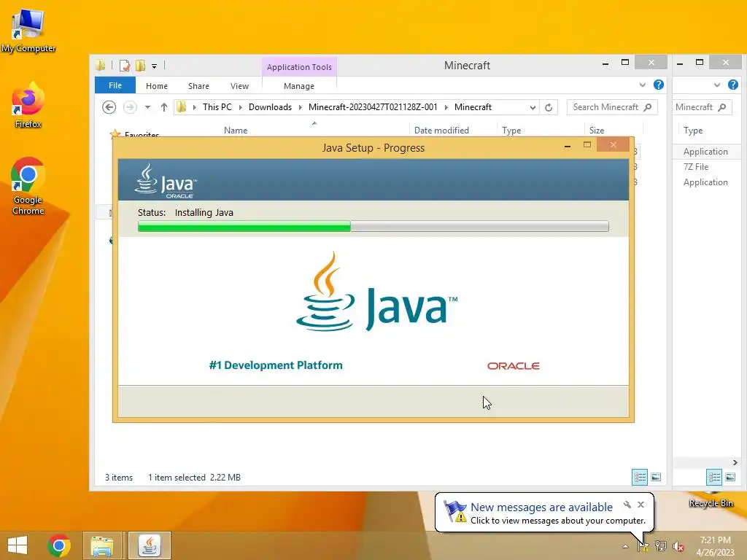Screen dimensions: 747x560
Task: Close the Java Setup Progress window
Action: point(613,145)
